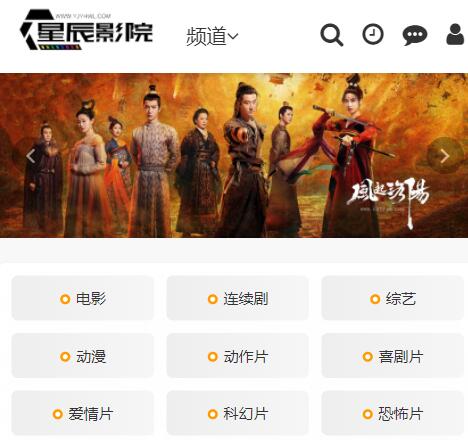Click the orange dot beside 综艺

pyautogui.click(x=375, y=299)
